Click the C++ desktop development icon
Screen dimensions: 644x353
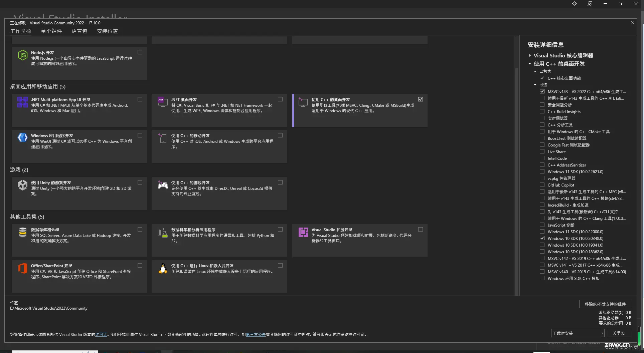(x=303, y=102)
